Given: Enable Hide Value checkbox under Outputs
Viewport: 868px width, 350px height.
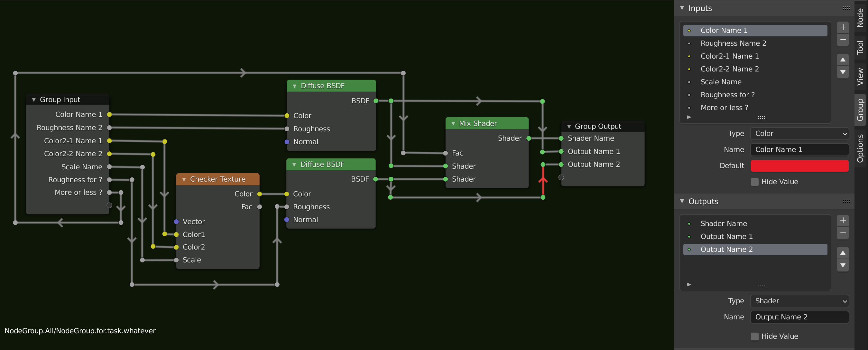Looking at the screenshot, I should (x=755, y=336).
